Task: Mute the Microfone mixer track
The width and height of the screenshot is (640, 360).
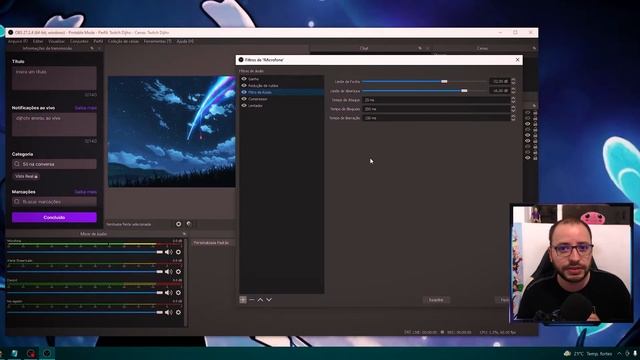Action: click(168, 252)
